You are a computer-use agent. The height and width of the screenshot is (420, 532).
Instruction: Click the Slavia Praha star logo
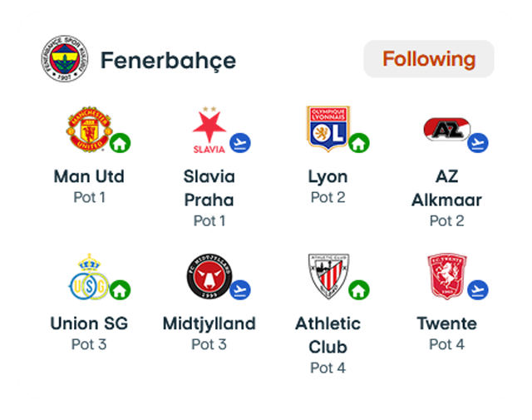tap(209, 131)
